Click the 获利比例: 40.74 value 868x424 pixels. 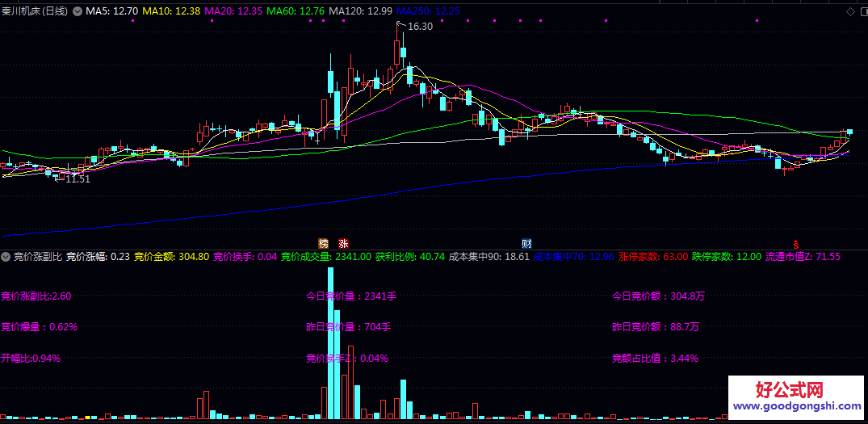point(410,256)
